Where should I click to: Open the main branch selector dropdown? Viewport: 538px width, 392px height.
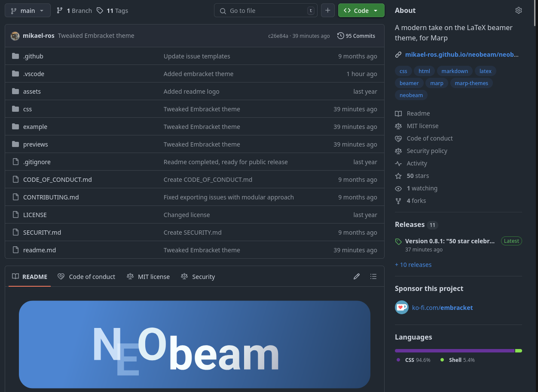tap(28, 10)
